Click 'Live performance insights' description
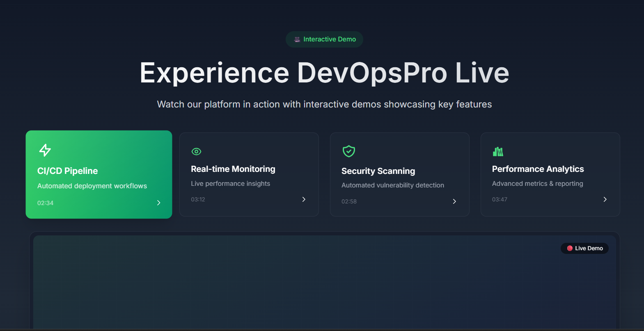Screen dimensions: 644x331 [230, 184]
